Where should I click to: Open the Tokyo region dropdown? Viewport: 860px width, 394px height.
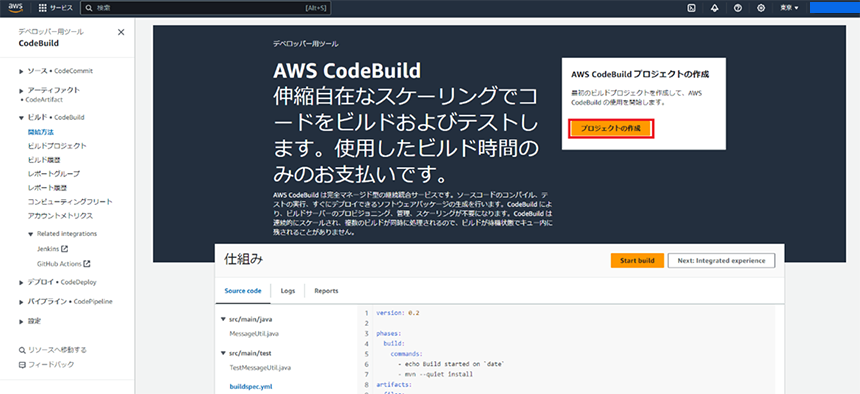click(x=789, y=8)
